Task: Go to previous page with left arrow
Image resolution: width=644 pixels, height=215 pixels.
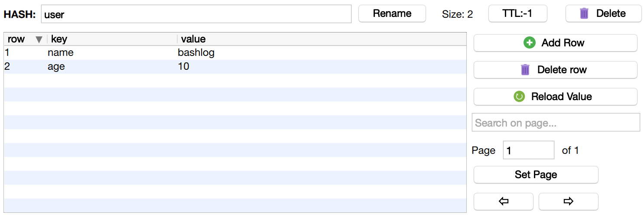Action: coord(504,201)
